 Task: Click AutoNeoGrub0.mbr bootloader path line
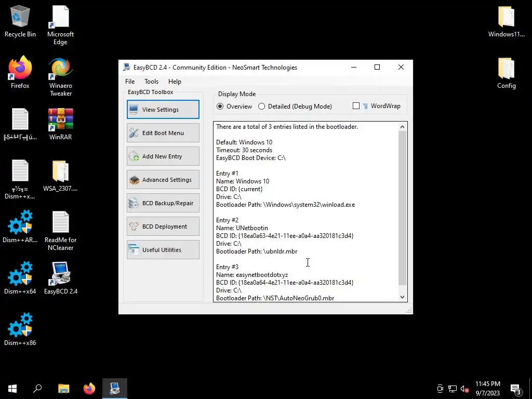click(275, 298)
